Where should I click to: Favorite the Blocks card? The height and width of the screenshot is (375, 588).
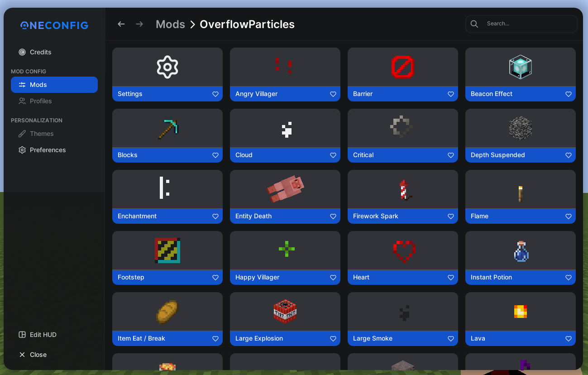coord(215,155)
